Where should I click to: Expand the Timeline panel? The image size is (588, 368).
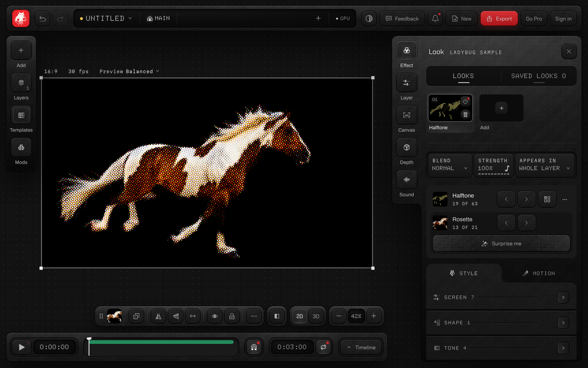point(361,347)
